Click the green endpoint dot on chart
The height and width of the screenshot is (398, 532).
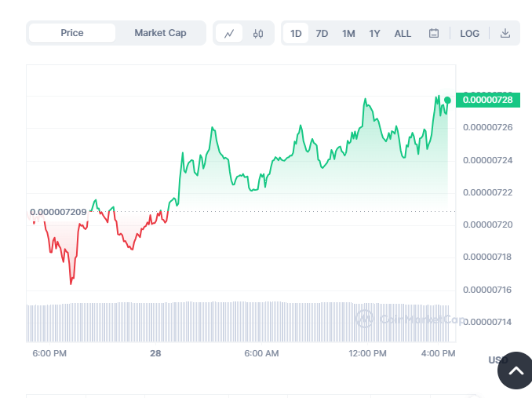click(447, 100)
